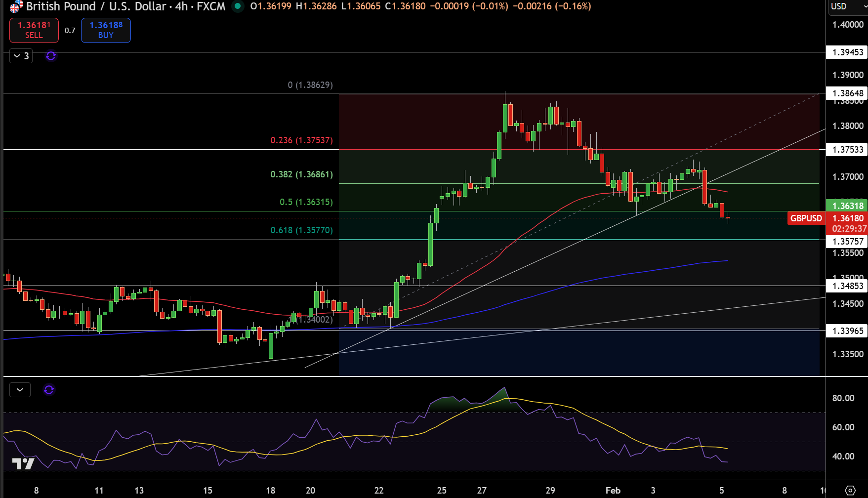Image resolution: width=868 pixels, height=498 pixels.
Task: Click the GBP/USD flag icon
Action: click(16, 6)
